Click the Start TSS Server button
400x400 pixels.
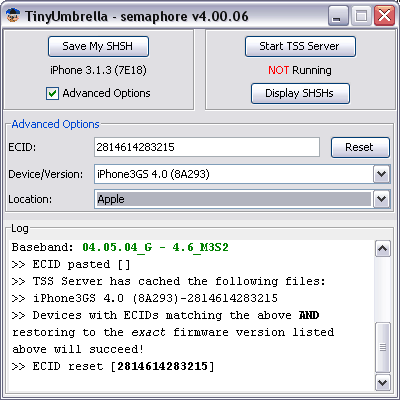pyautogui.click(x=300, y=46)
